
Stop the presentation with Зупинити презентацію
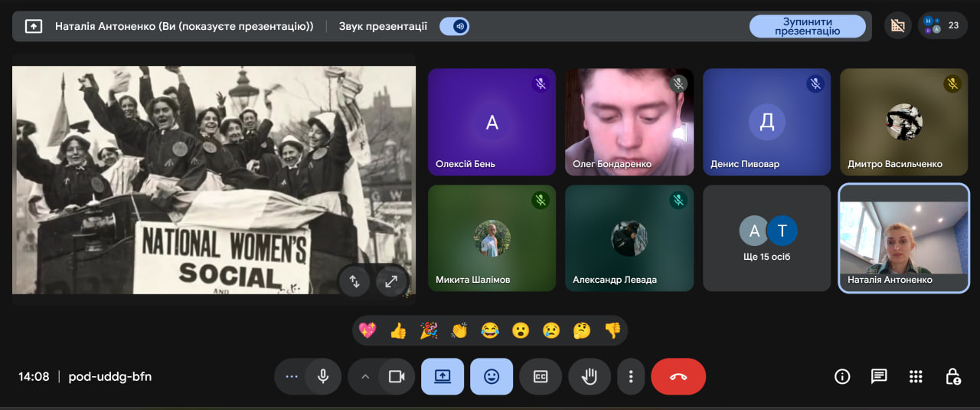(807, 26)
